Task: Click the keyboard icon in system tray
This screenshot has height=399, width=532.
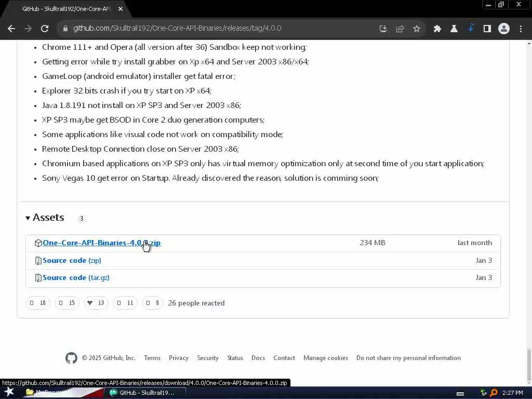Action: (460, 393)
